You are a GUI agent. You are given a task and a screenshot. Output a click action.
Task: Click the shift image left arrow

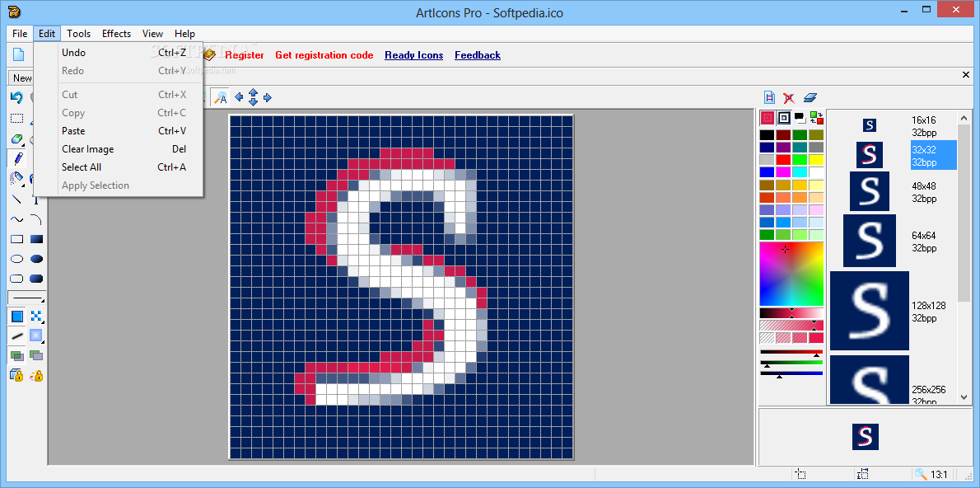[x=239, y=97]
